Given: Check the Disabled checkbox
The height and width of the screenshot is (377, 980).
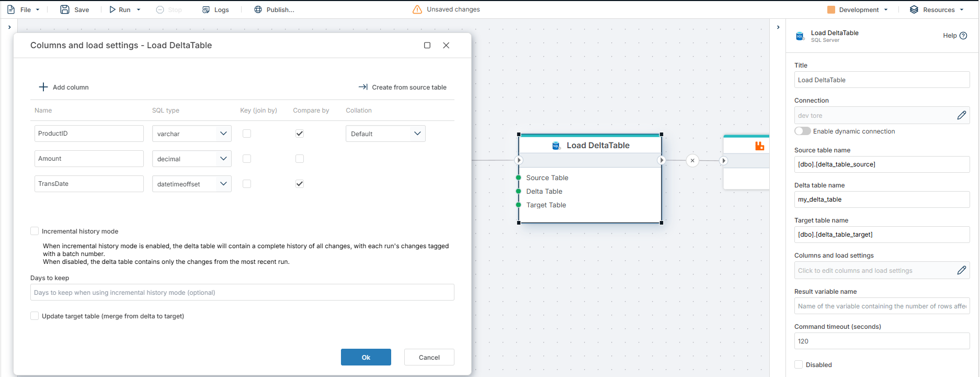Looking at the screenshot, I should pyautogui.click(x=799, y=364).
